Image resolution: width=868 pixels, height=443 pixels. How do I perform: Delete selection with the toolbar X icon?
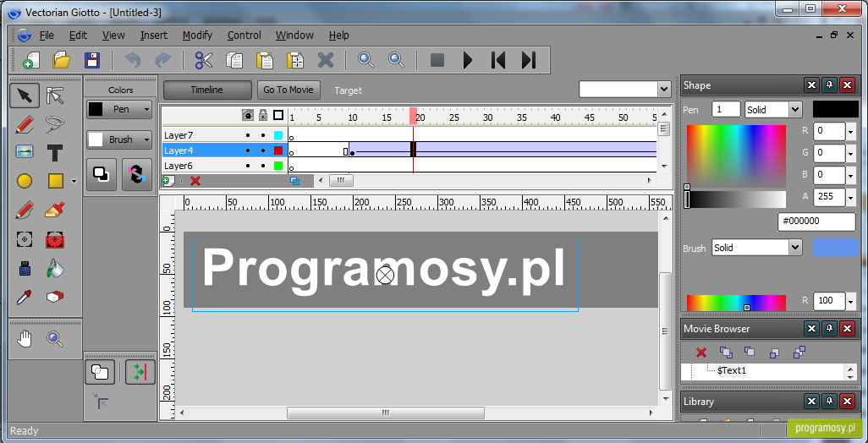pos(326,60)
